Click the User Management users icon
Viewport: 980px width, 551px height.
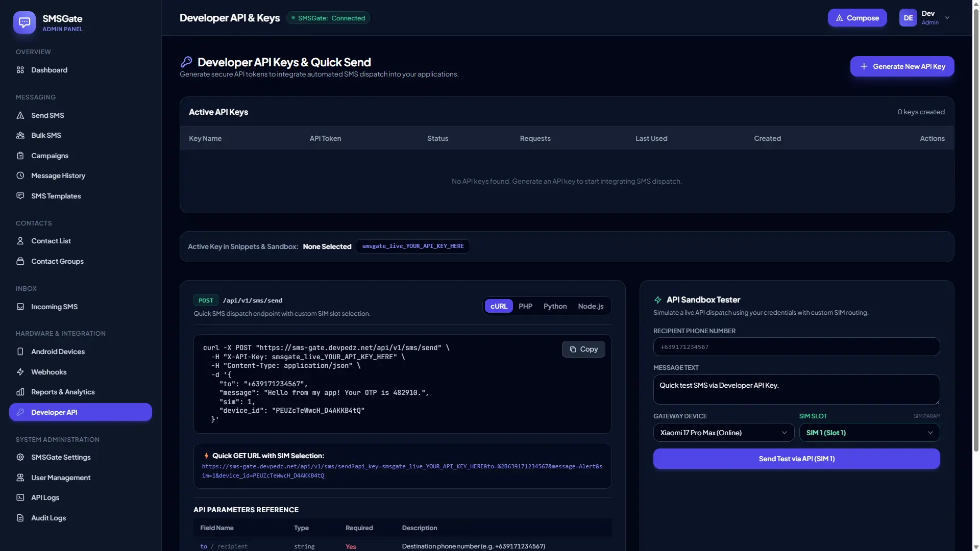coord(20,478)
